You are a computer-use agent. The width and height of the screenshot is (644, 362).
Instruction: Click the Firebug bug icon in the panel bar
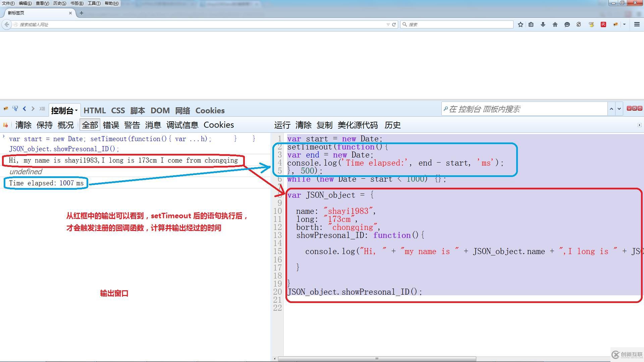coord(6,109)
